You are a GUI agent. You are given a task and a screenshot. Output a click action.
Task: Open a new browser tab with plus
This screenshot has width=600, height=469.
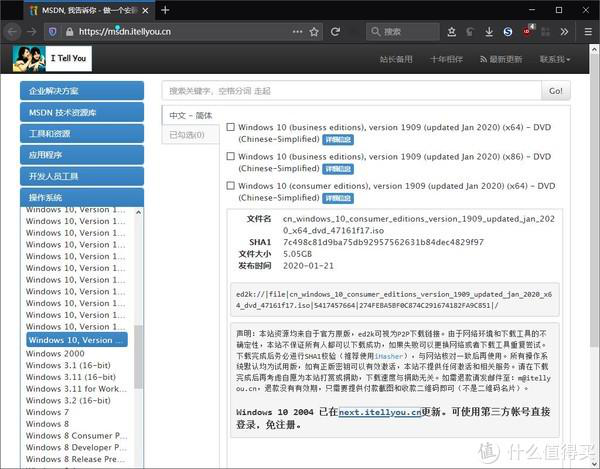[165, 10]
